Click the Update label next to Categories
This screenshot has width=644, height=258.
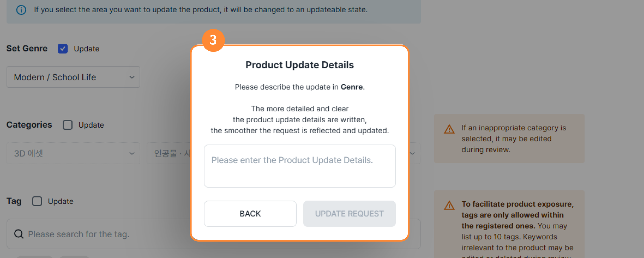pos(91,125)
